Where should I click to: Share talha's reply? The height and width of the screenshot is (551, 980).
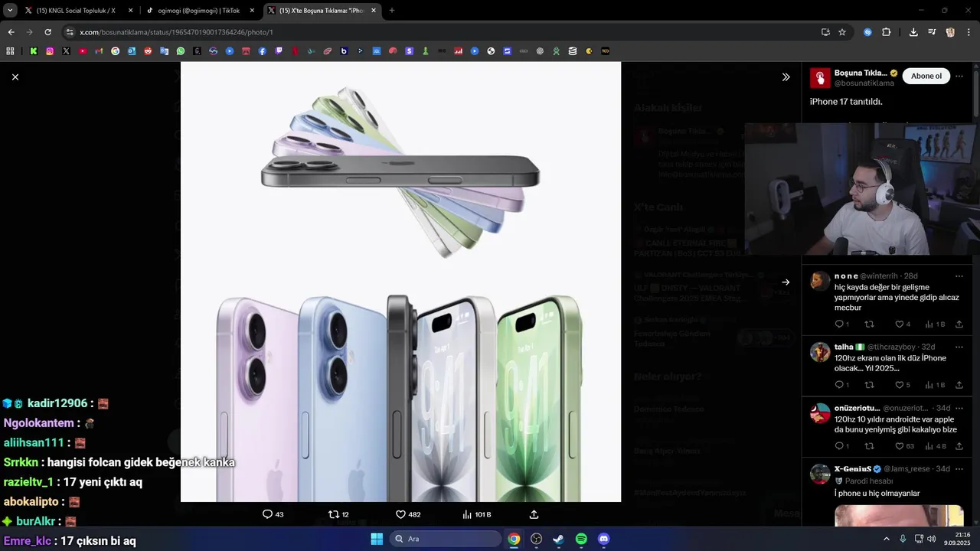coord(959,385)
